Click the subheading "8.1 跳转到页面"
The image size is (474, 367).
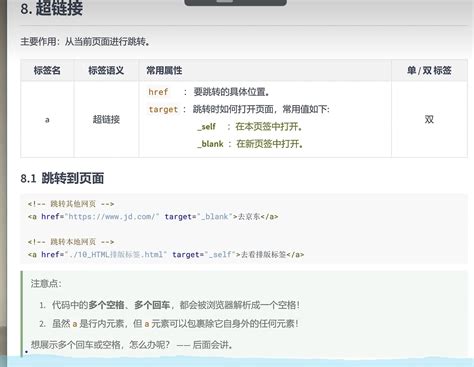point(62,178)
